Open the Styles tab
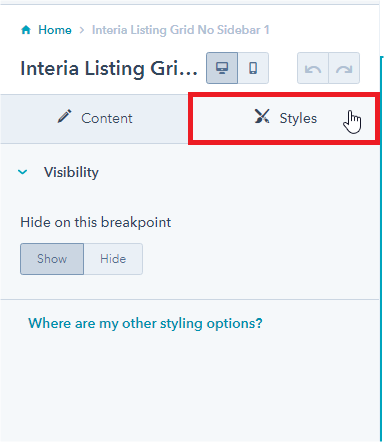The image size is (384, 442). click(284, 119)
